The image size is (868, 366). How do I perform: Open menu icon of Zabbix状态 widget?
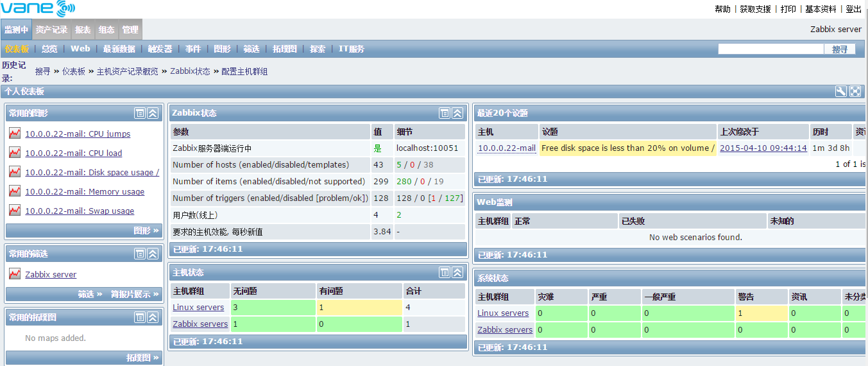(x=445, y=113)
